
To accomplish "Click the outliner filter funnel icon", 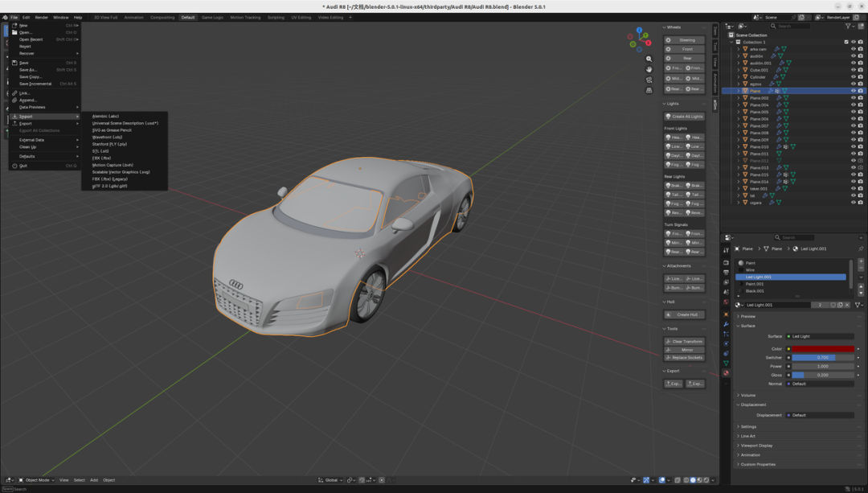I will coord(848,26).
